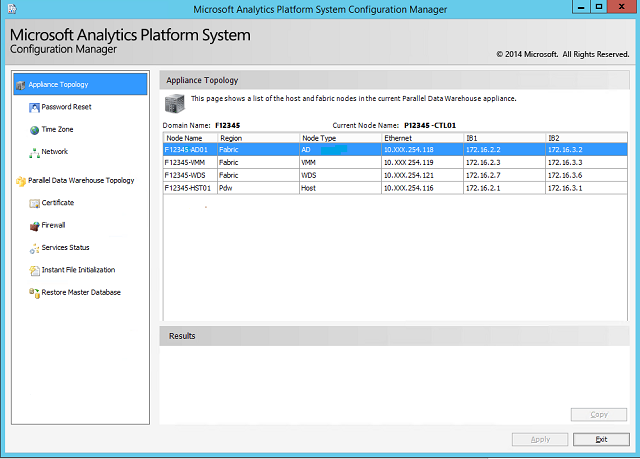Select the F12345-HST01 host row

point(188,187)
